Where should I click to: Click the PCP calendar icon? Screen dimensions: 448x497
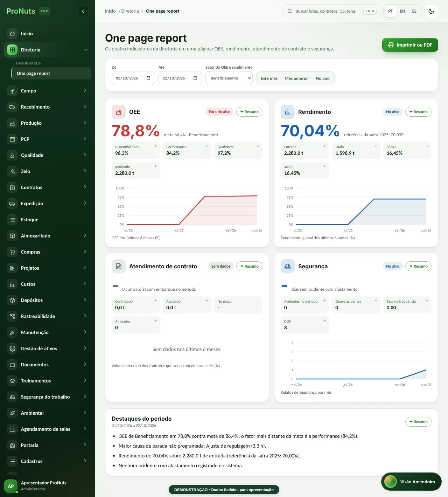12,139
